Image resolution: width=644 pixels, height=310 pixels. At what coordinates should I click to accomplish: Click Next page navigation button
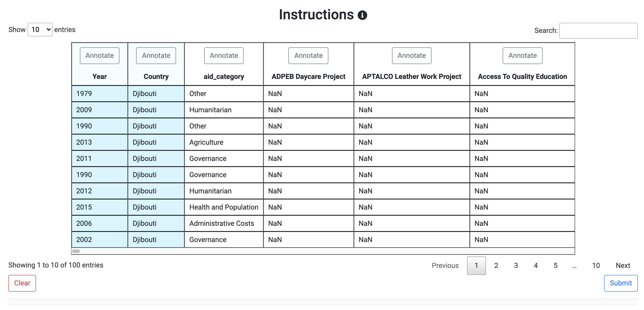(x=623, y=265)
